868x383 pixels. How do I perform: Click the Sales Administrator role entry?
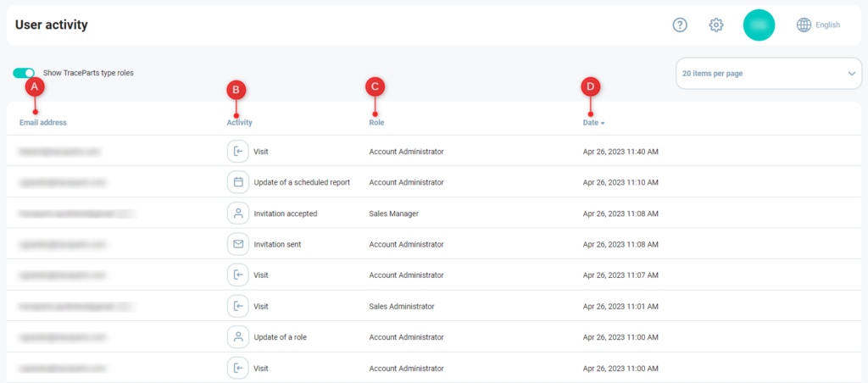[402, 306]
